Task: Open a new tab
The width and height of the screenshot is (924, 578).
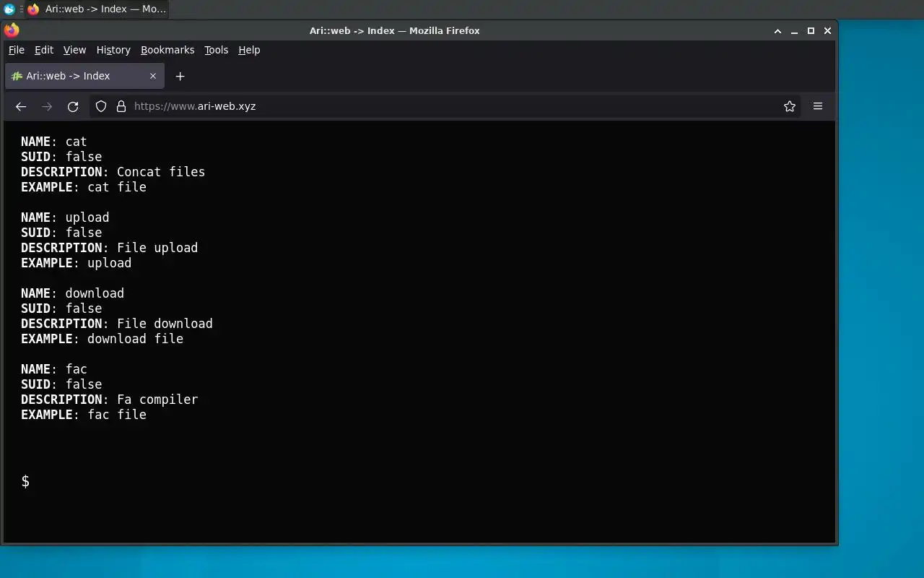Action: click(180, 76)
